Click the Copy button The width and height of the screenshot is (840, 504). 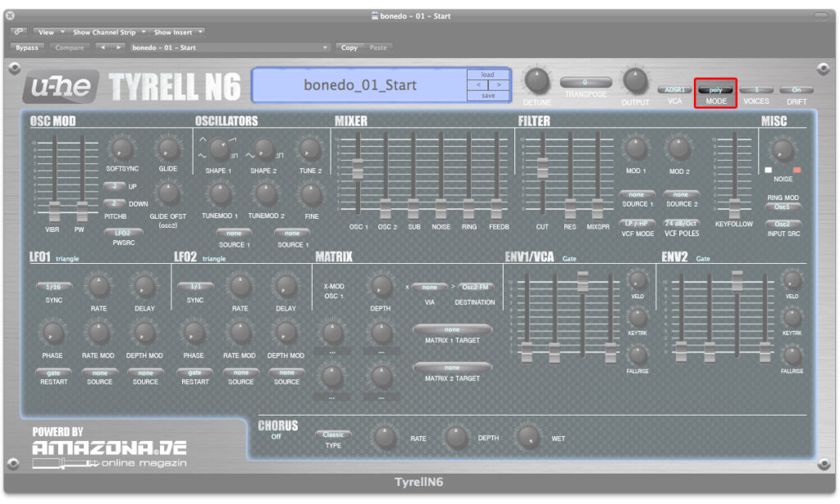pos(349,48)
